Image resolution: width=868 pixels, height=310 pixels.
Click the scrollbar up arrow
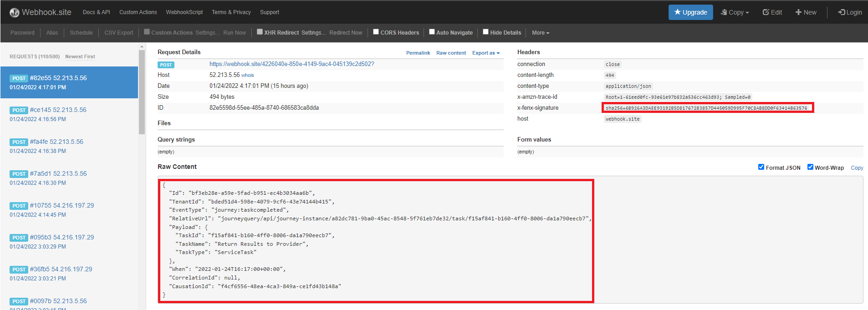142,46
